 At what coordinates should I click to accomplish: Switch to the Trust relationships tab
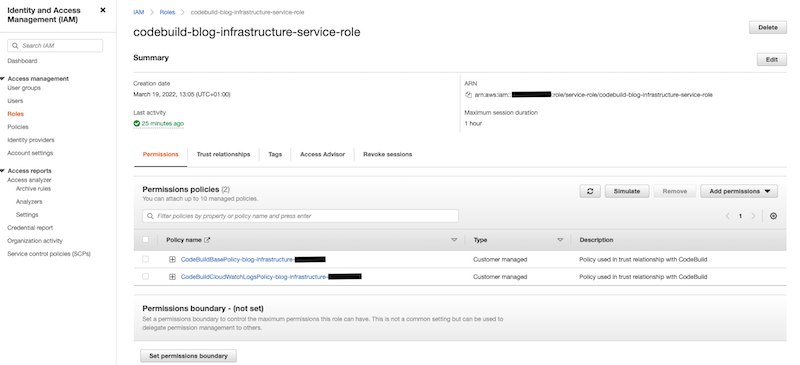[223, 154]
